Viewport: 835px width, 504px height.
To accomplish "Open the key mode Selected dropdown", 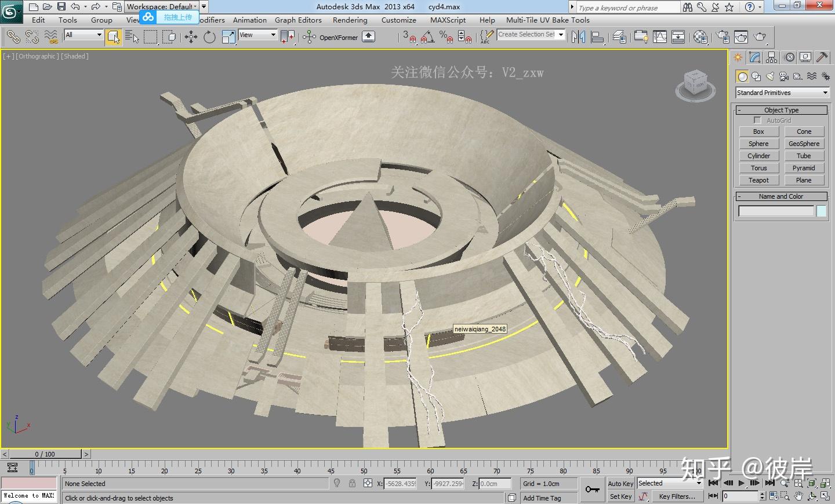I will click(670, 483).
